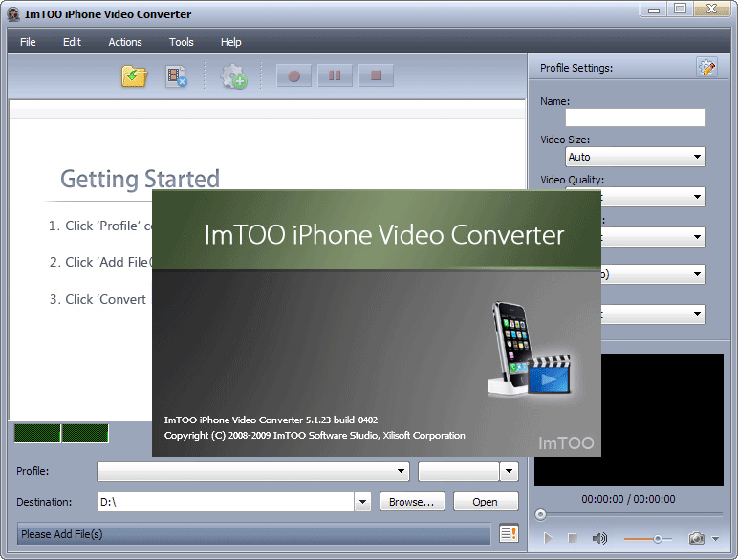Expand the Destination path dropdown

tap(362, 502)
